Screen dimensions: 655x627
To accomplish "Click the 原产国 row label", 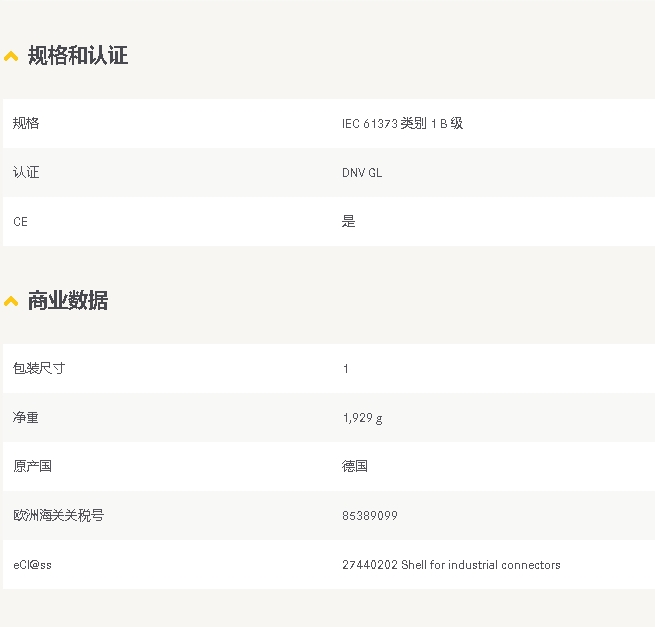I will [x=33, y=466].
